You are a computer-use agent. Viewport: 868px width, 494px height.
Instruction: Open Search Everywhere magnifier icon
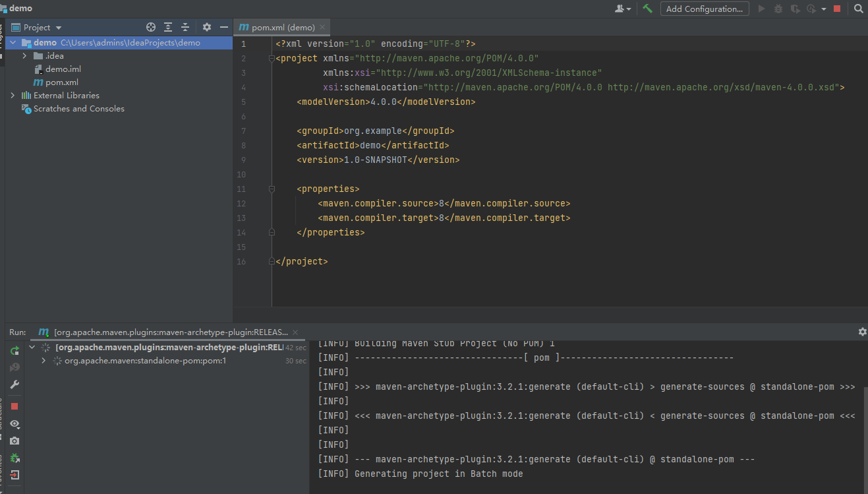(859, 9)
